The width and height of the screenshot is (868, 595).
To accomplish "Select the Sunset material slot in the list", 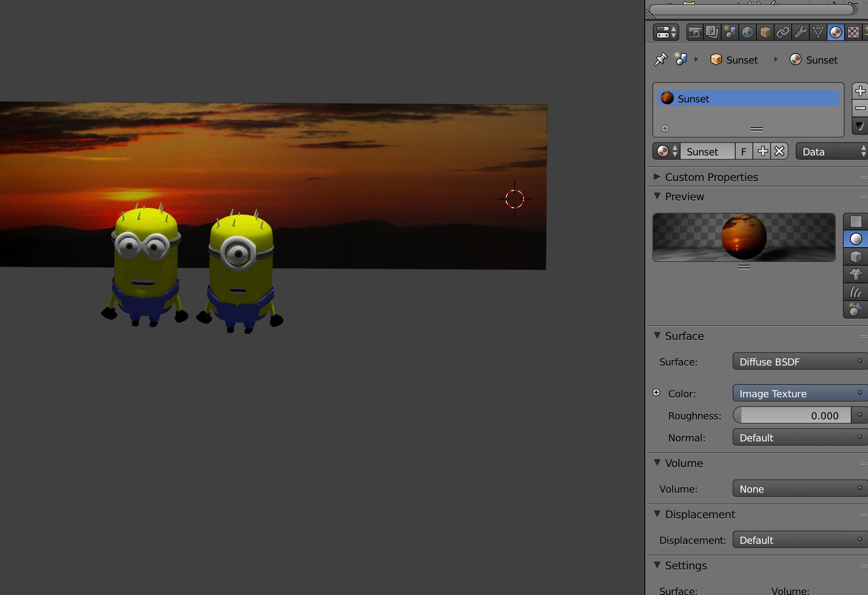I will (748, 98).
